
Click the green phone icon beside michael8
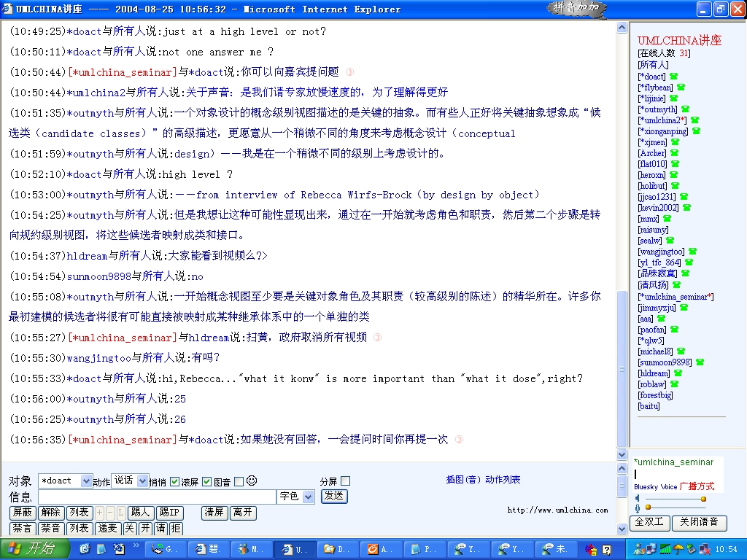tap(681, 351)
